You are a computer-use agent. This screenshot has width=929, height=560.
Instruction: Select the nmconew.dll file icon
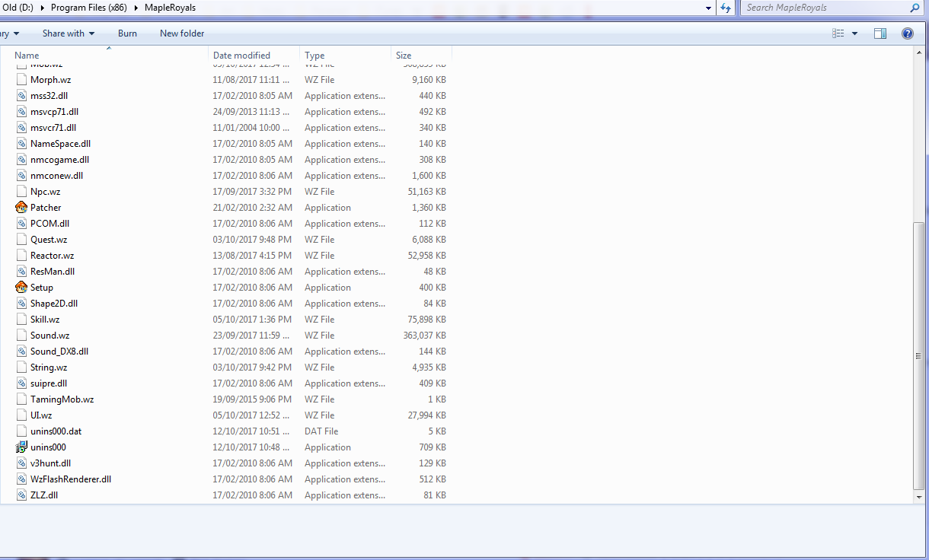pos(22,176)
